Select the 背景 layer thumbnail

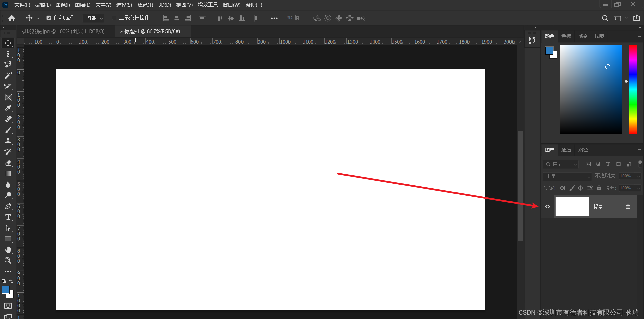click(572, 206)
